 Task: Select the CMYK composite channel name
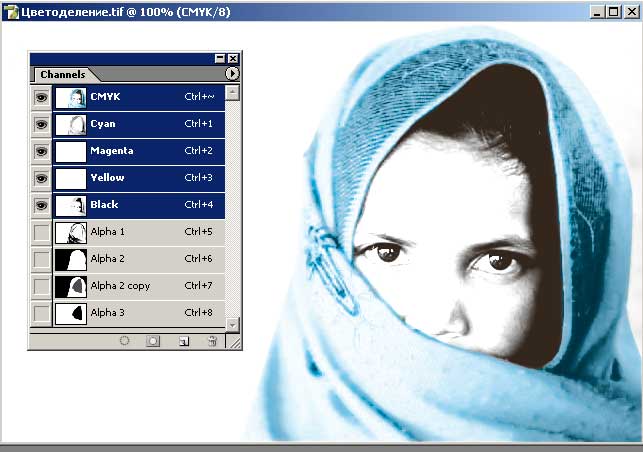105,97
